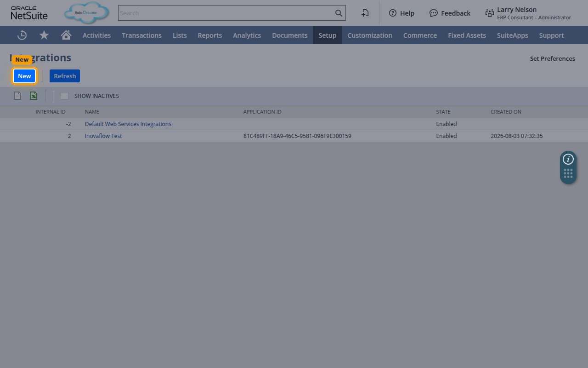Open the Fixed Assets menu
588x368 pixels.
coord(467,35)
